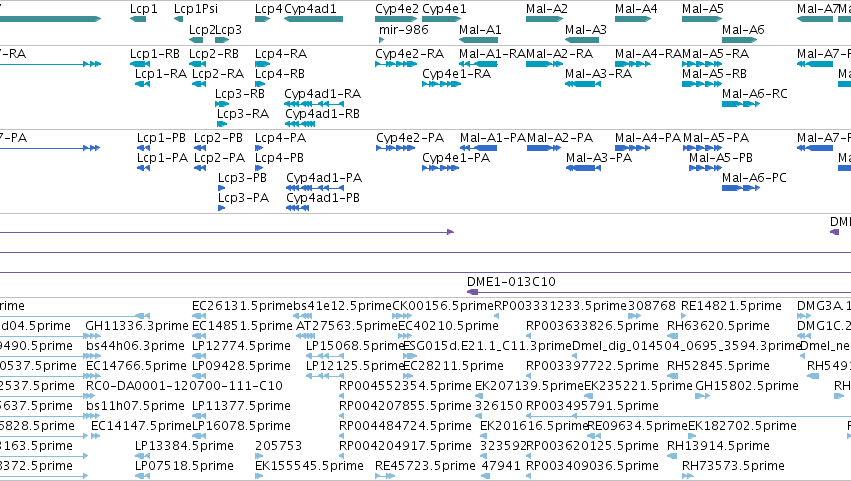Image resolution: width=851 pixels, height=481 pixels.
Task: Click the Mal-A6-RC transcript label
Action: pyautogui.click(x=754, y=93)
